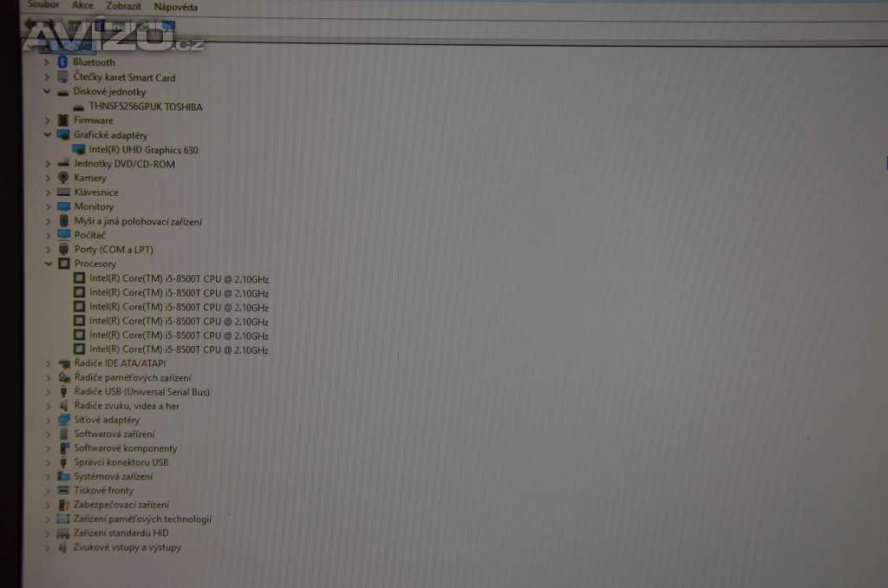Select the Kamery (cameras) icon
The width and height of the screenshot is (888, 588).
[x=63, y=178]
